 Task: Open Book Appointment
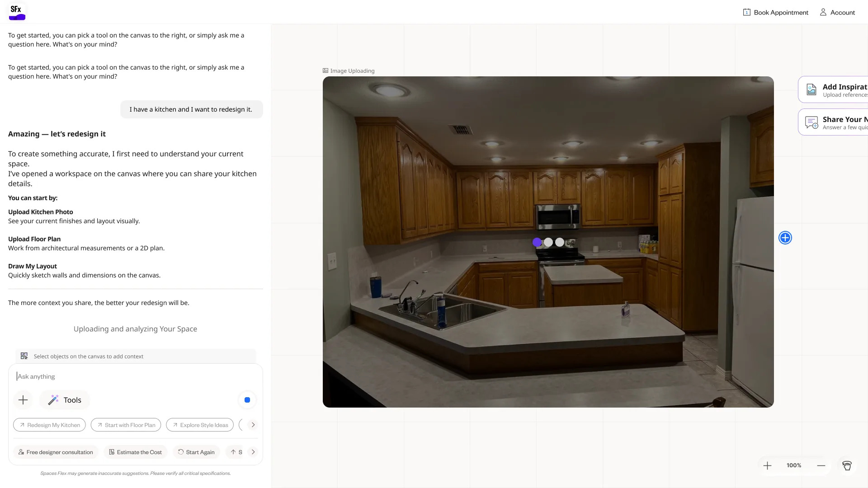tap(776, 12)
